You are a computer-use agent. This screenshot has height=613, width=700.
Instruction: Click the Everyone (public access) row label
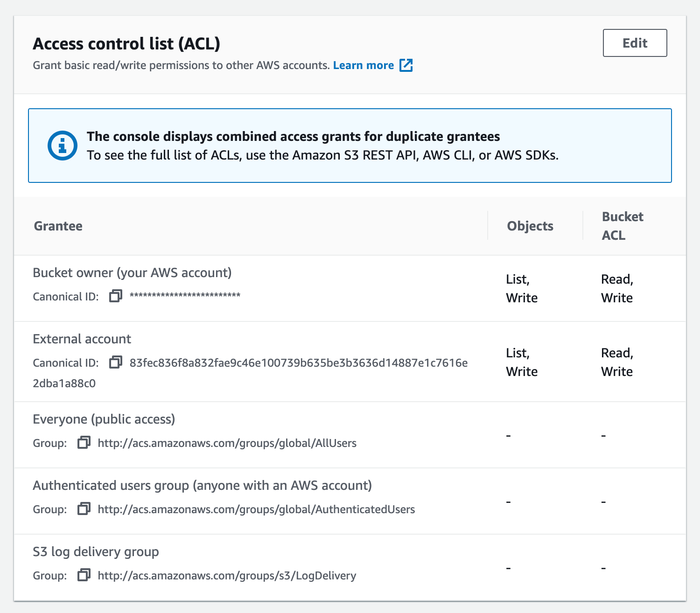tap(104, 419)
